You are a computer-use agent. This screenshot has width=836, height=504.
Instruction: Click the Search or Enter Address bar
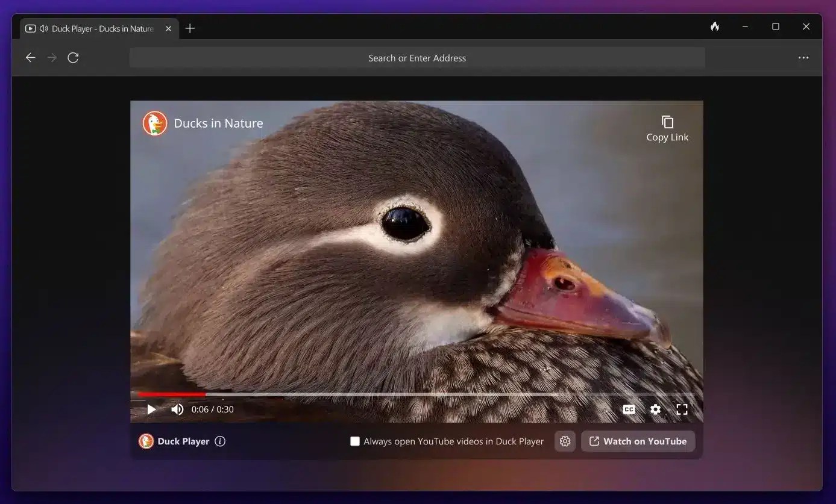(x=416, y=57)
